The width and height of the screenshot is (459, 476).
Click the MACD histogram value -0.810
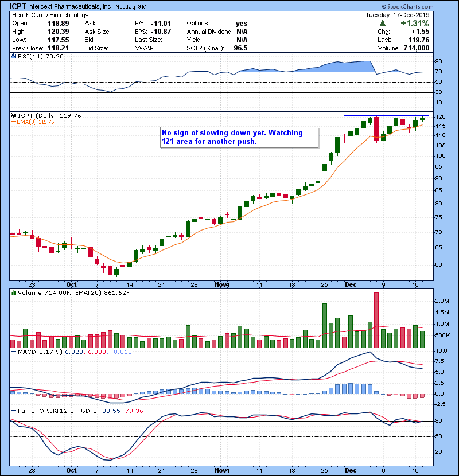121,352
